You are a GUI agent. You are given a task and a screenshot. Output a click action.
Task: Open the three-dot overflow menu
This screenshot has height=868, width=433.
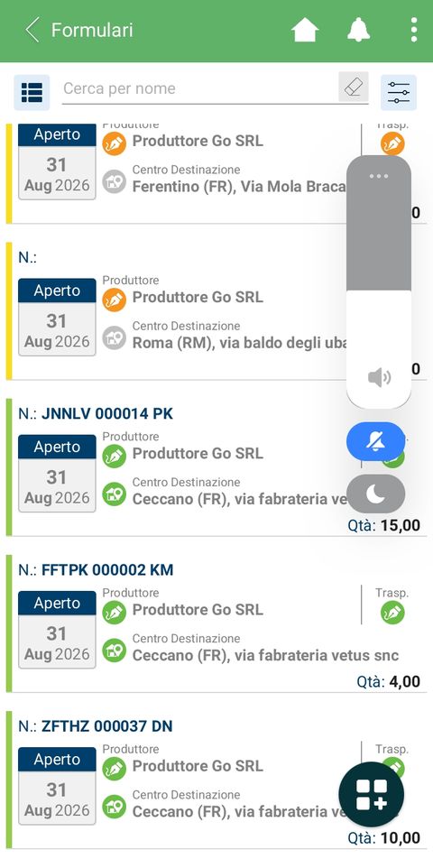(x=414, y=30)
